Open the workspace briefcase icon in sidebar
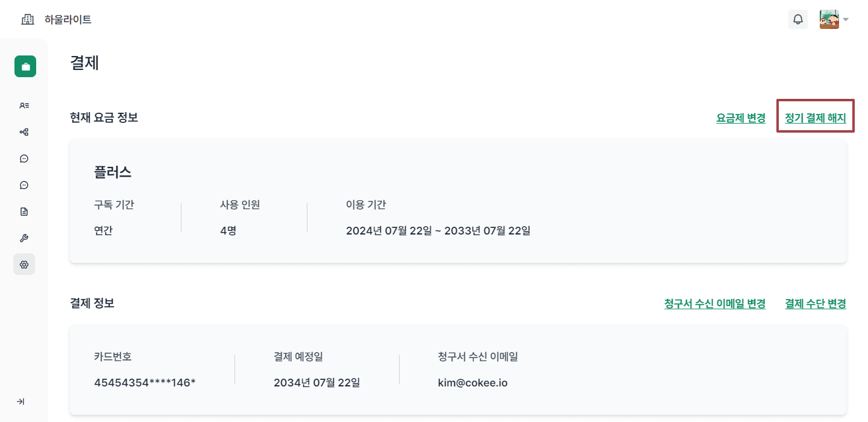This screenshot has height=422, width=868. pyautogui.click(x=25, y=66)
